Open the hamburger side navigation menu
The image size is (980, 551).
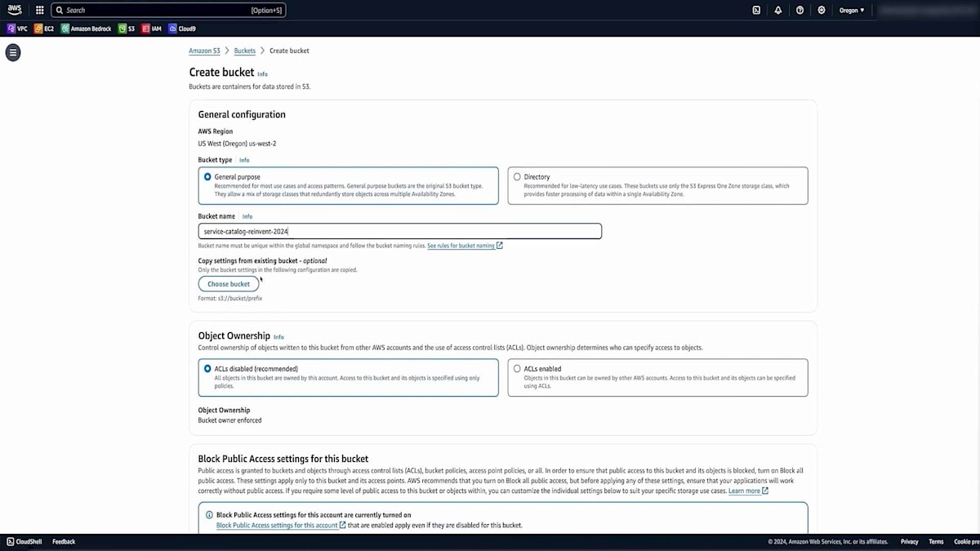click(12, 52)
